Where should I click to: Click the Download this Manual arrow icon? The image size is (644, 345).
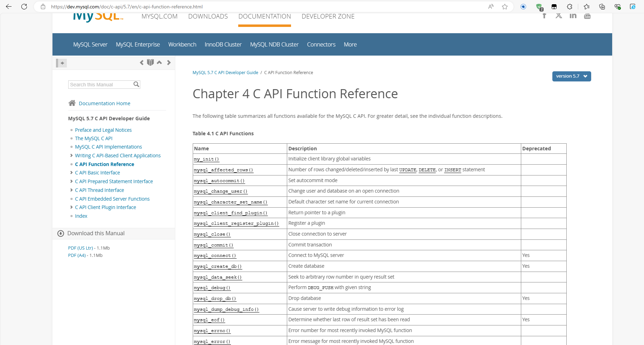click(x=61, y=233)
